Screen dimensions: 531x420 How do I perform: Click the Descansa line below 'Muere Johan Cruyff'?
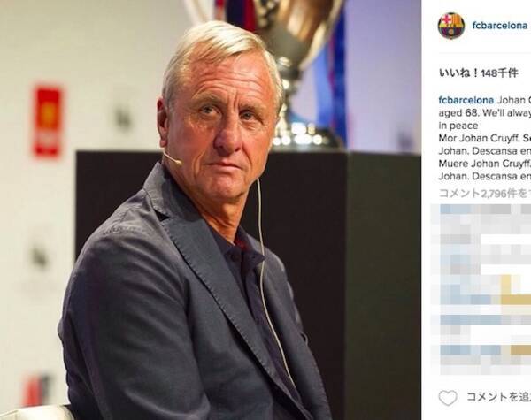[x=485, y=176]
